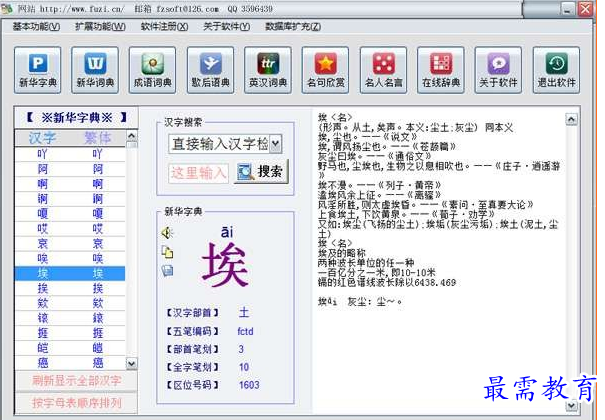Select the 阿 row in character list
Screen dimensions: 605x420
pos(70,169)
